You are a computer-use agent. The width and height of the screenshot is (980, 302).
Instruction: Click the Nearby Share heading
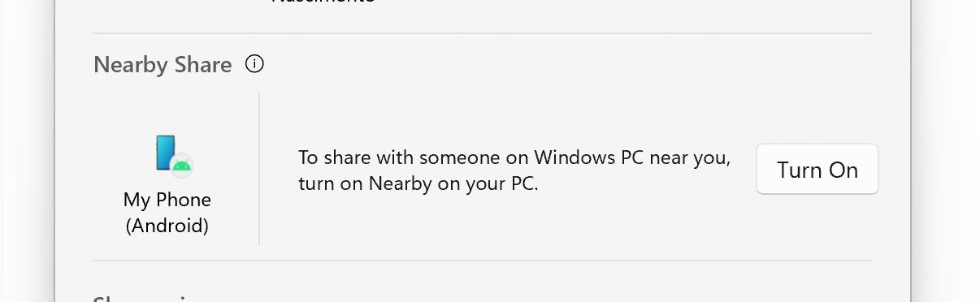(x=163, y=65)
